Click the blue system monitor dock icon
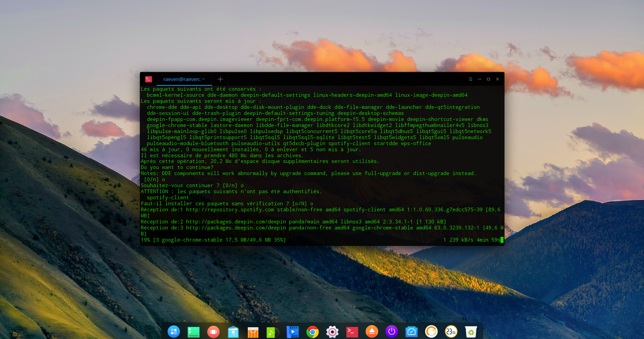This screenshot has width=644, height=339. 411,332
